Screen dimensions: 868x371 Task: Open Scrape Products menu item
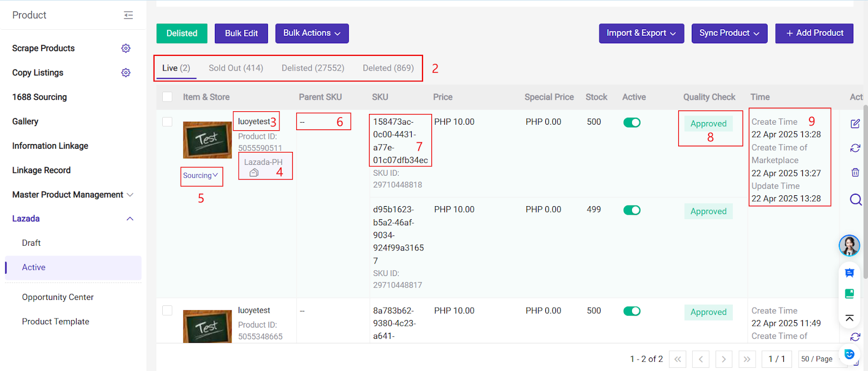[x=43, y=48]
